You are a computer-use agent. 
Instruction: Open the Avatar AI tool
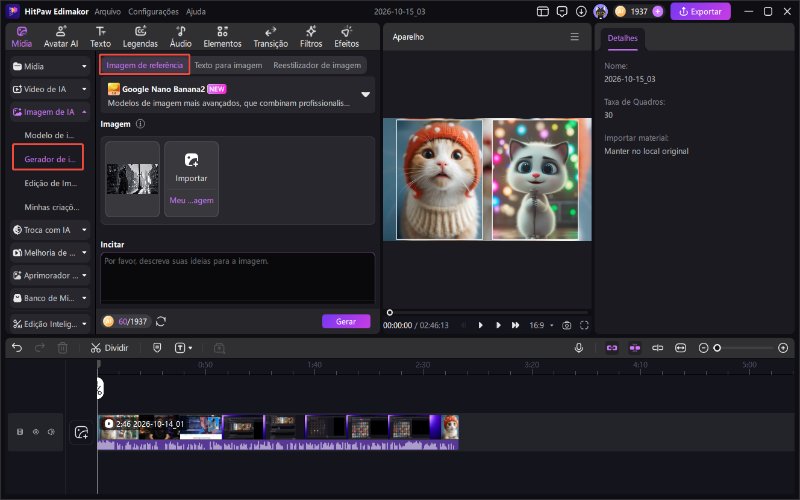[61, 37]
